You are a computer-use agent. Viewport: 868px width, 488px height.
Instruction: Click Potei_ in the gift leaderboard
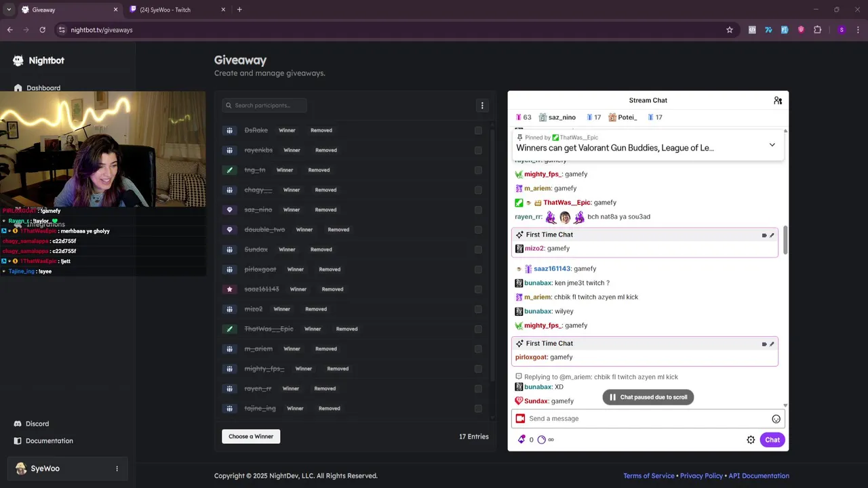click(x=627, y=117)
